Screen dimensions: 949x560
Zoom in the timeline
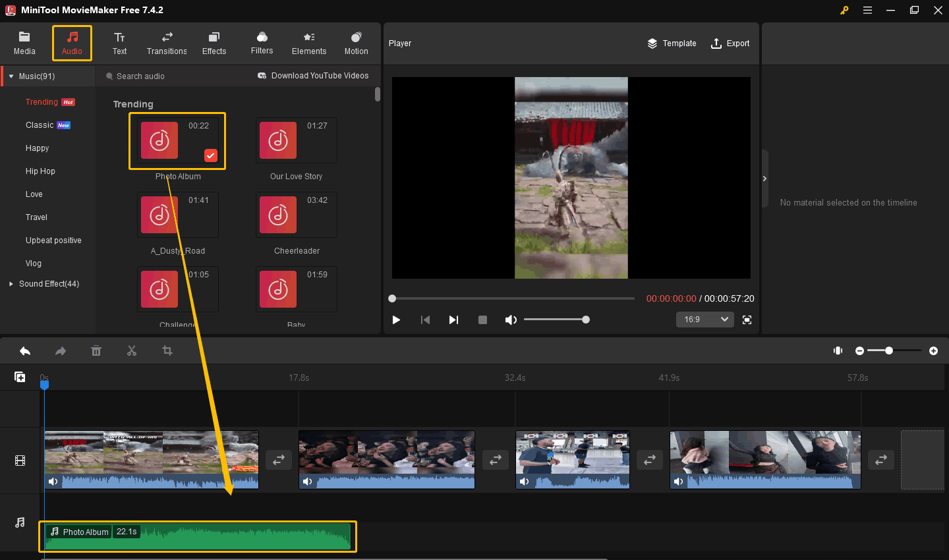click(x=933, y=351)
